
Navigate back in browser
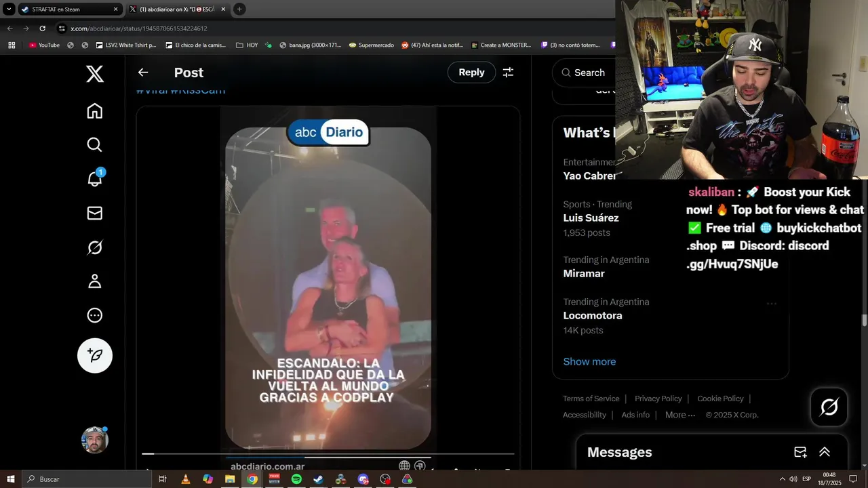click(9, 28)
